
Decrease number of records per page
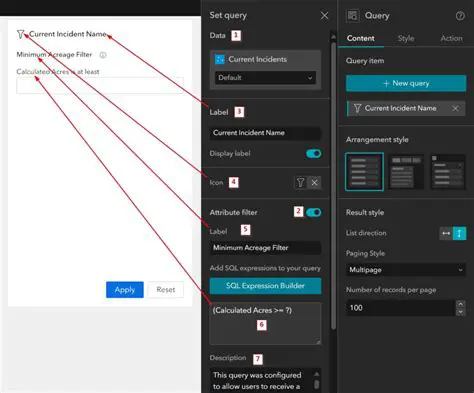click(461, 312)
